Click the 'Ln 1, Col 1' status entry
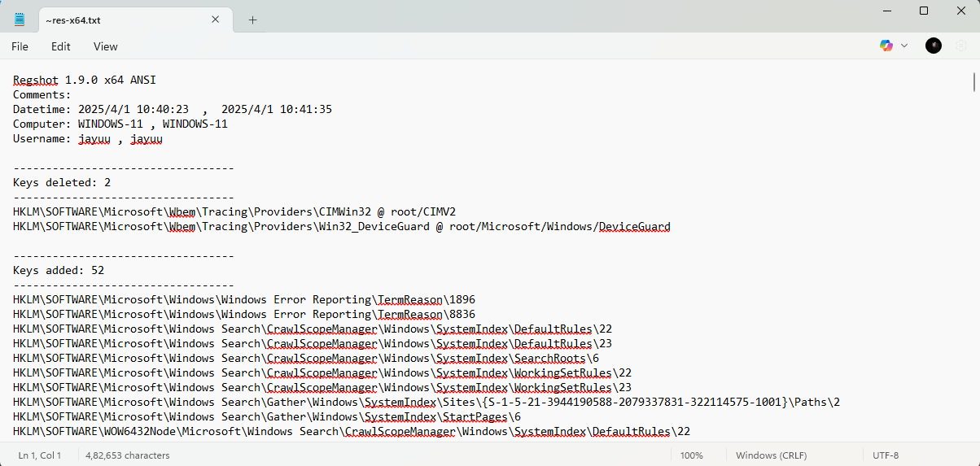 click(39, 455)
